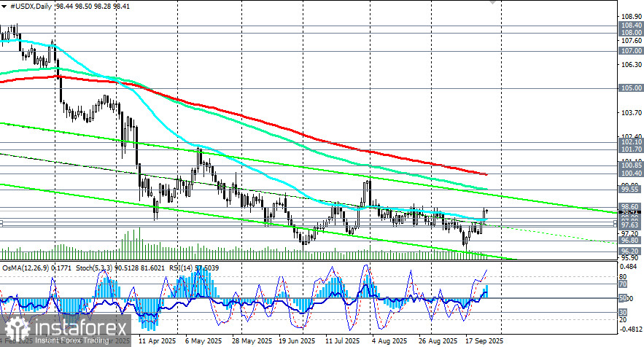The width and height of the screenshot is (644, 347).
Task: Click the end of the red moving average
Action: (x=486, y=173)
